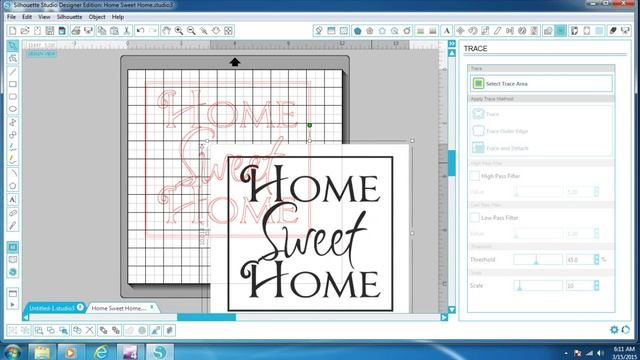Image resolution: width=640 pixels, height=360 pixels.
Task: Open the Silhouette menu
Action: 69,17
